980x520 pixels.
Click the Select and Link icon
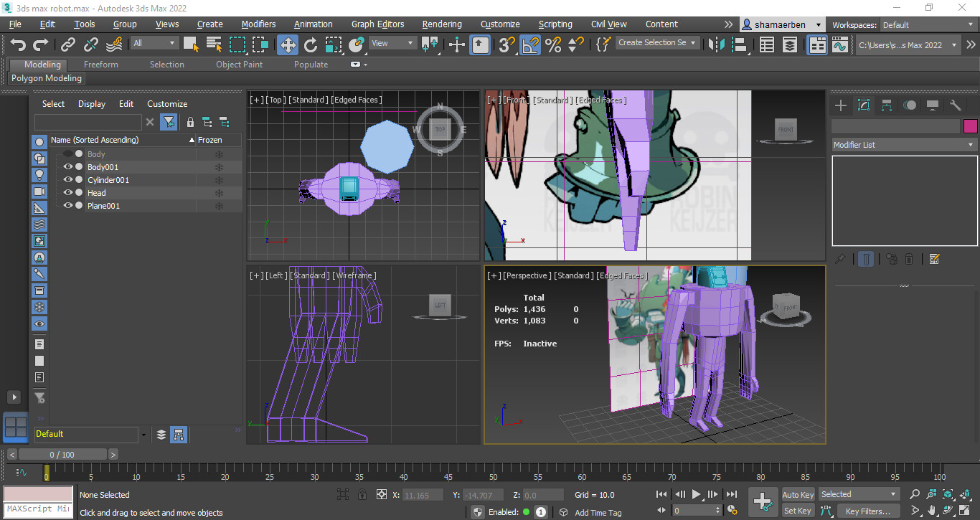click(x=67, y=44)
